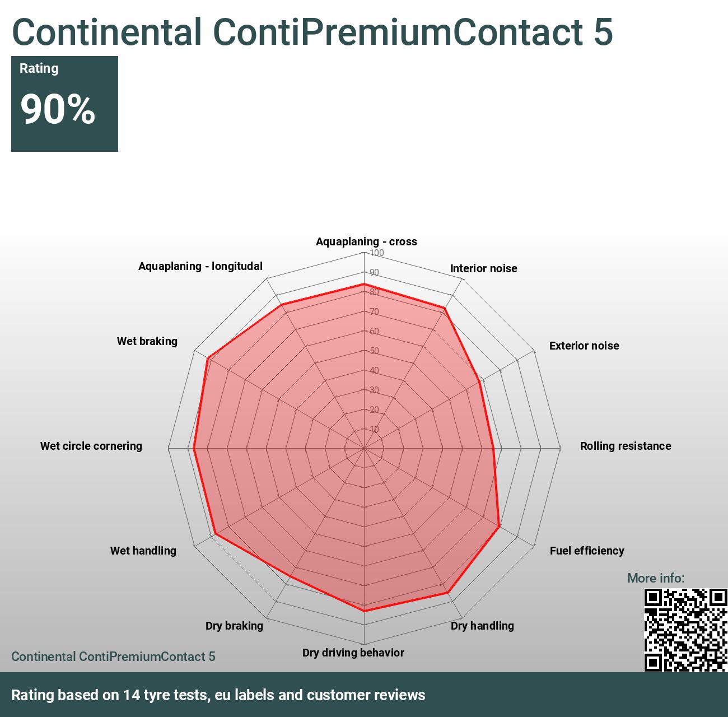Select the Fuel efficiency label
Viewport: 728px width, 717px height.
(587, 551)
